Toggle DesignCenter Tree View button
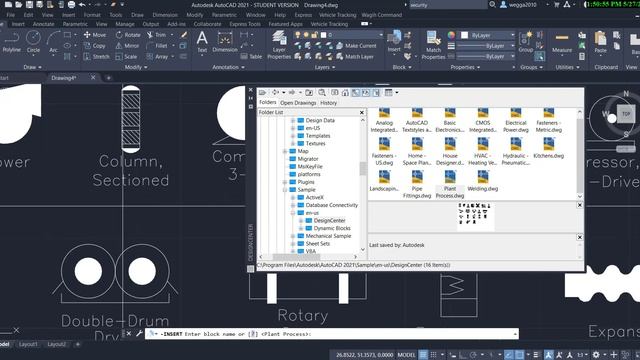 [356, 93]
